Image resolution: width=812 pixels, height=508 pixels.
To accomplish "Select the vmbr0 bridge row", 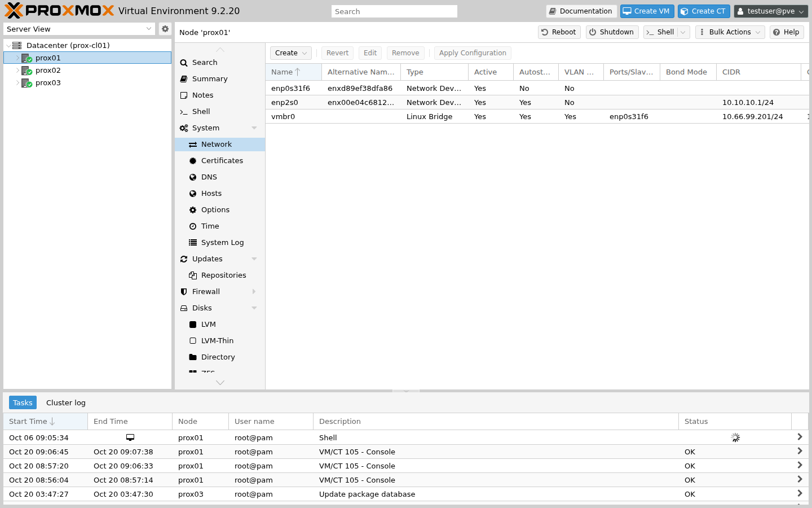I will click(537, 117).
